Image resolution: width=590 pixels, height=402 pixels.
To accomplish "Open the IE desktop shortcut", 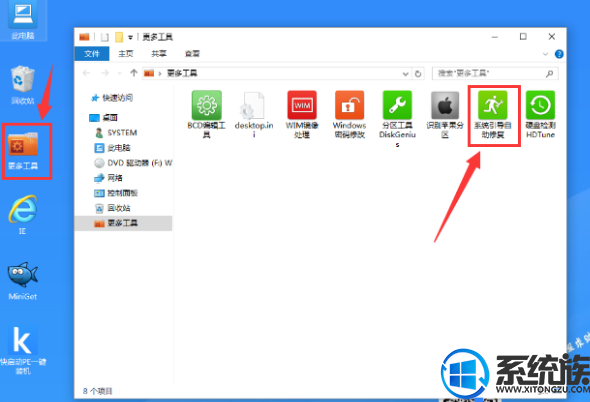I will tap(23, 215).
